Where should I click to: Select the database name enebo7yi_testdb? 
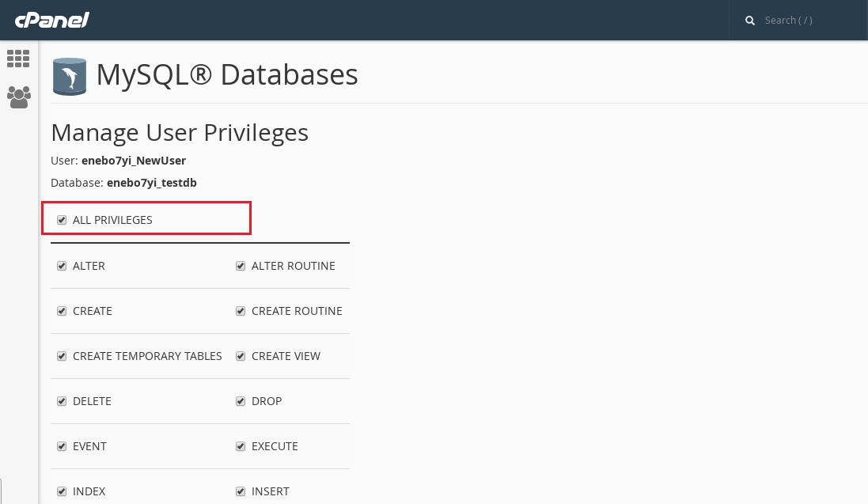[x=152, y=183]
